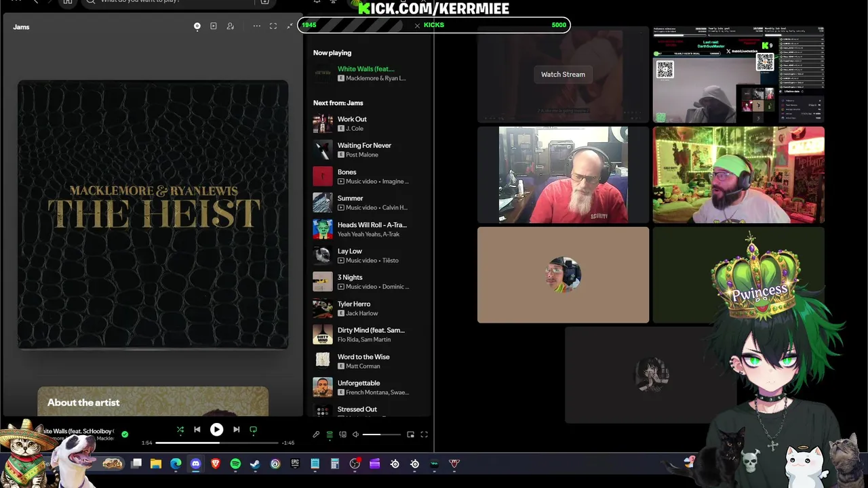
Task: Open Epic Games launcher on taskbar
Action: (295, 464)
